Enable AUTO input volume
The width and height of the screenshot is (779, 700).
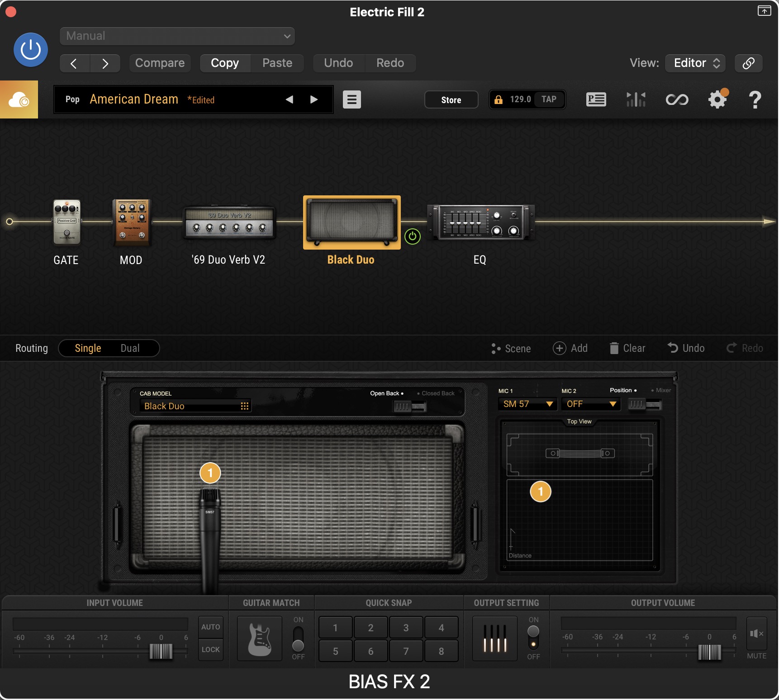(211, 627)
